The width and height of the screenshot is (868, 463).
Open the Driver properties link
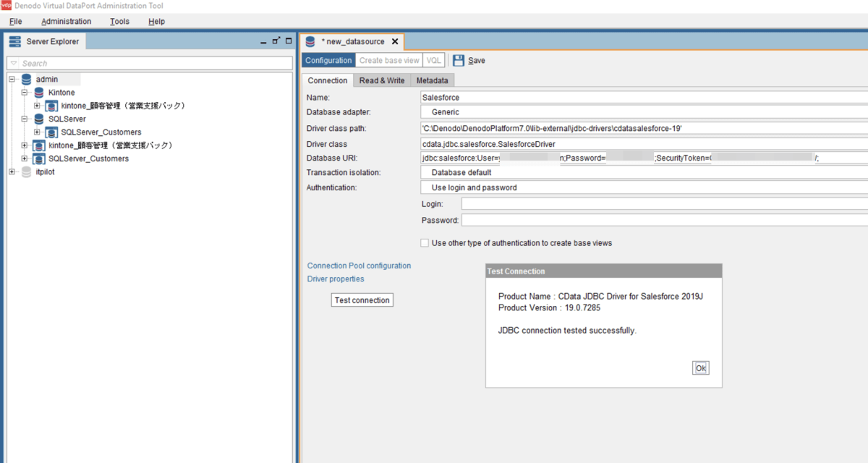336,279
